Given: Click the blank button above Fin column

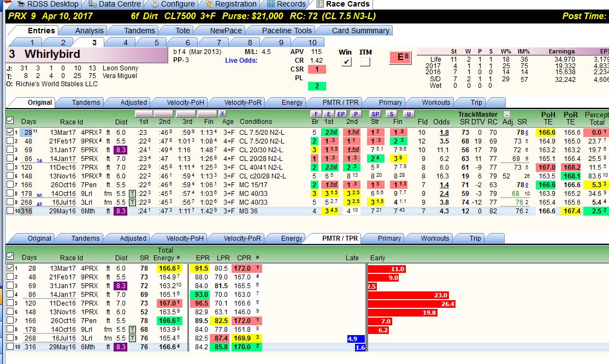Looking at the screenshot, I should (x=207, y=114).
